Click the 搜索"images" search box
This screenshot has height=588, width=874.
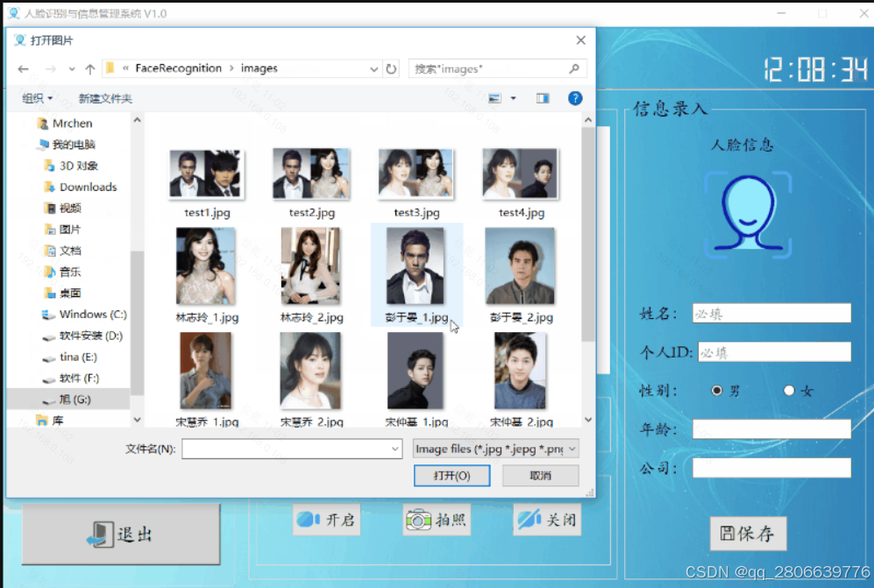click(497, 68)
